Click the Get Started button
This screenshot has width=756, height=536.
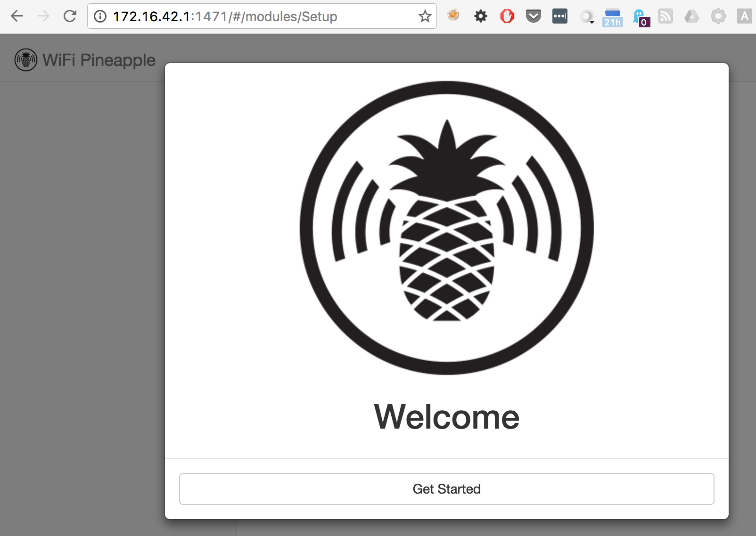point(446,489)
